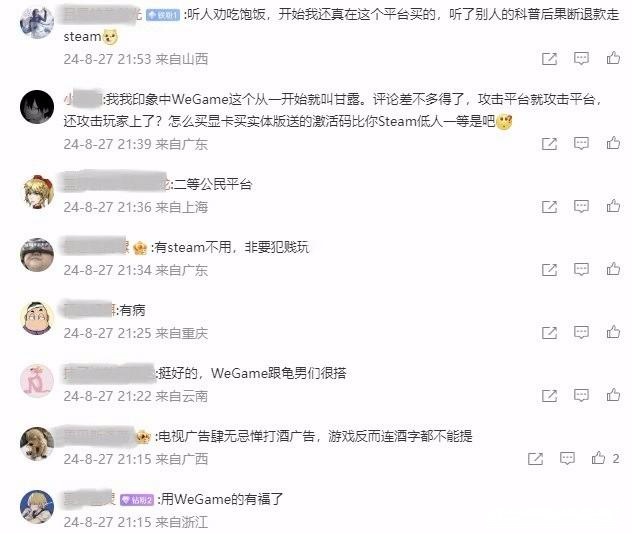Open the blonde anime avatar from 上海
Viewport: 632px width, 535px height.
(37, 192)
